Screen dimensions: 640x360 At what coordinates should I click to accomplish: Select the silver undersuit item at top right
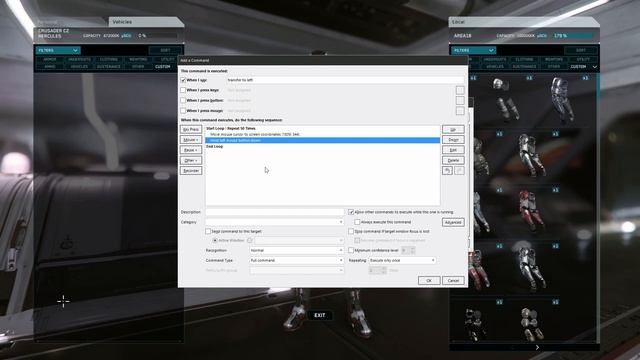pyautogui.click(x=562, y=100)
